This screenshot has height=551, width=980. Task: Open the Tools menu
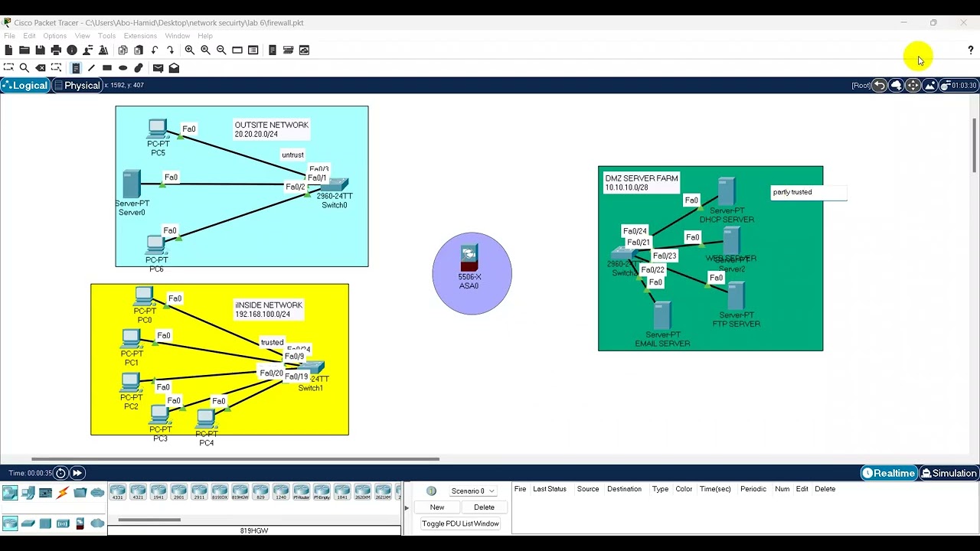coord(106,36)
